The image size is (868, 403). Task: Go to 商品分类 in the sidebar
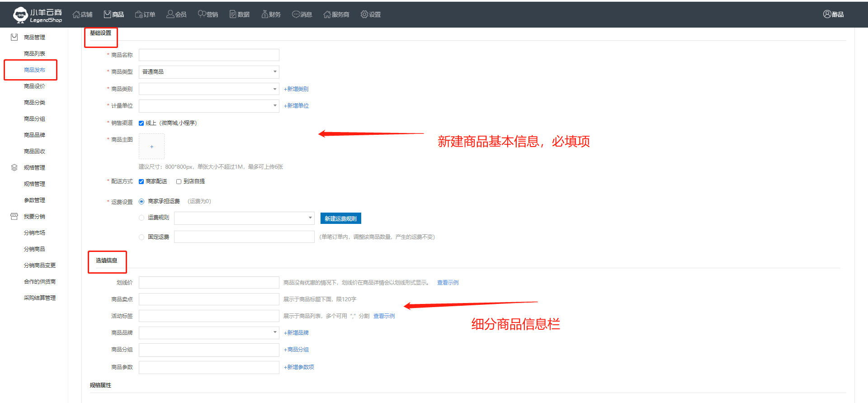click(x=34, y=103)
